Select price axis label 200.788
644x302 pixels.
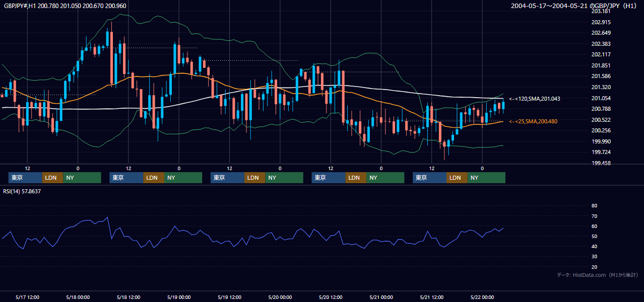click(601, 109)
